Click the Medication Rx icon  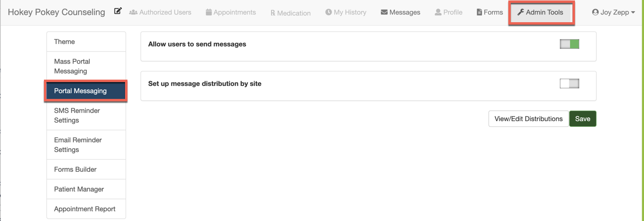[273, 13]
